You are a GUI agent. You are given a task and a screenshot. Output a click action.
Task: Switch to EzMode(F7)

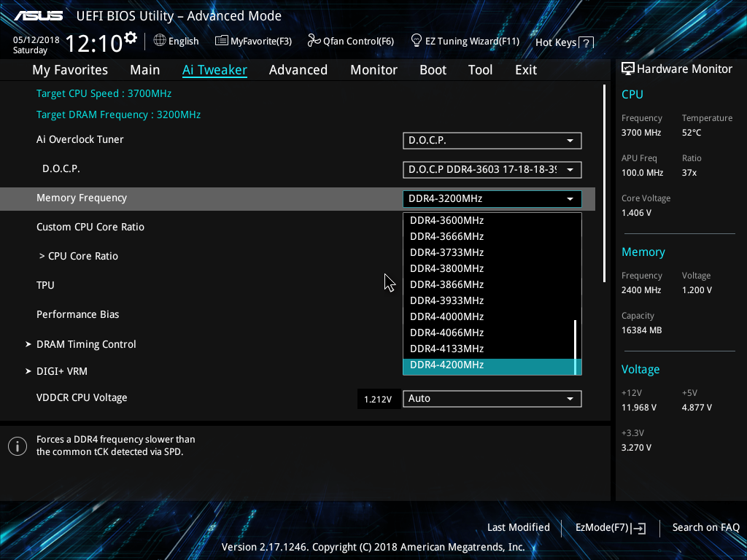[x=611, y=528]
